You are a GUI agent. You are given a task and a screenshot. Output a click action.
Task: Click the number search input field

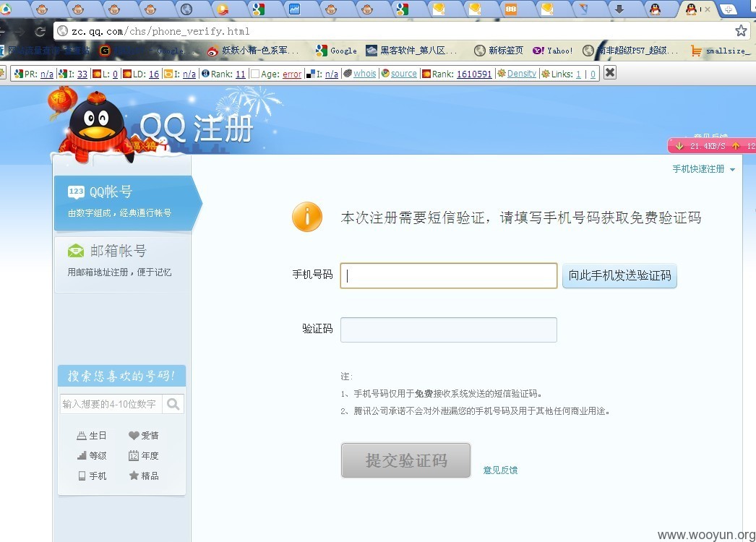(112, 404)
